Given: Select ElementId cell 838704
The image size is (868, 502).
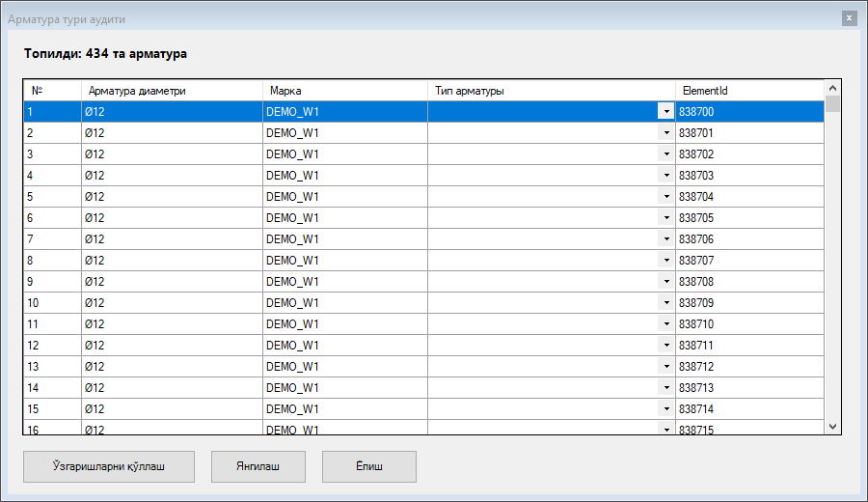Looking at the screenshot, I should pyautogui.click(x=749, y=197).
